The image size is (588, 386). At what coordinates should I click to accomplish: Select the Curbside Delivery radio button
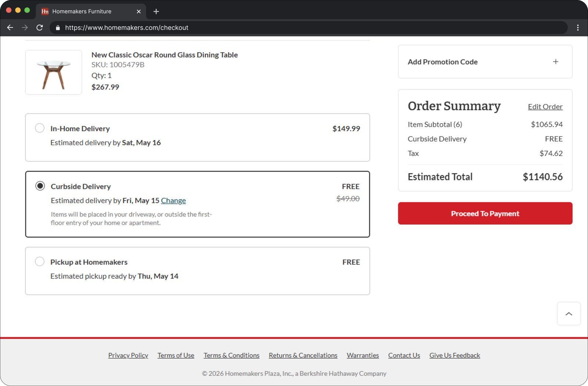click(40, 186)
